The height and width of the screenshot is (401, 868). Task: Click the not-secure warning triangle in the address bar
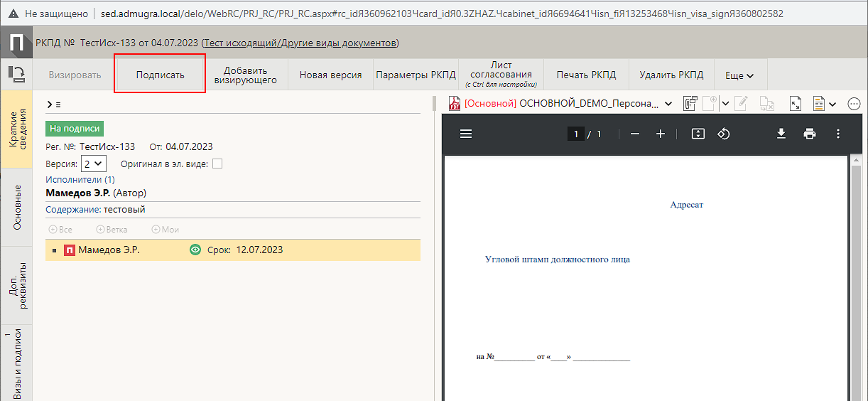click(12, 14)
